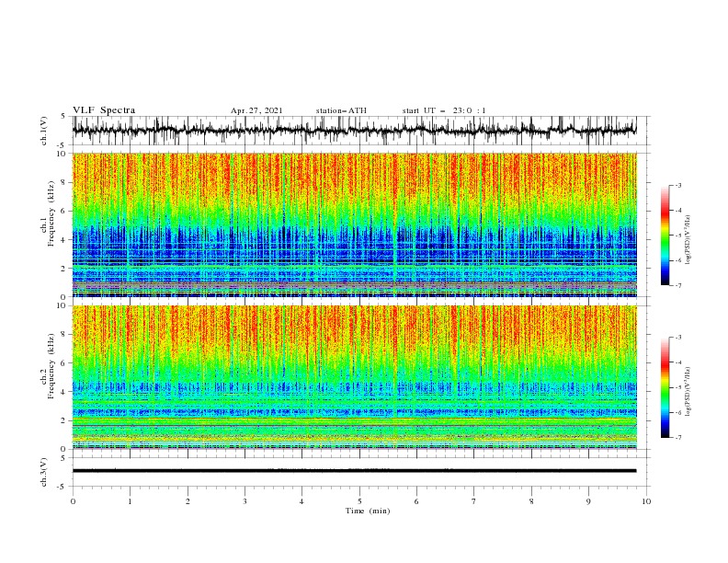Click inside the ch.1 frequency spectrogram
This screenshot has height=563, width=728.
tap(354, 224)
